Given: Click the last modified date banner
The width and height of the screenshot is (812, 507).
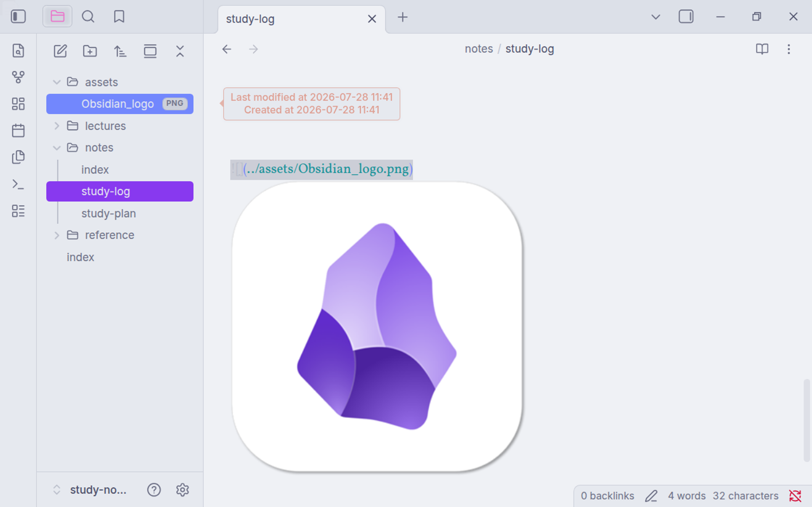Looking at the screenshot, I should pyautogui.click(x=311, y=104).
